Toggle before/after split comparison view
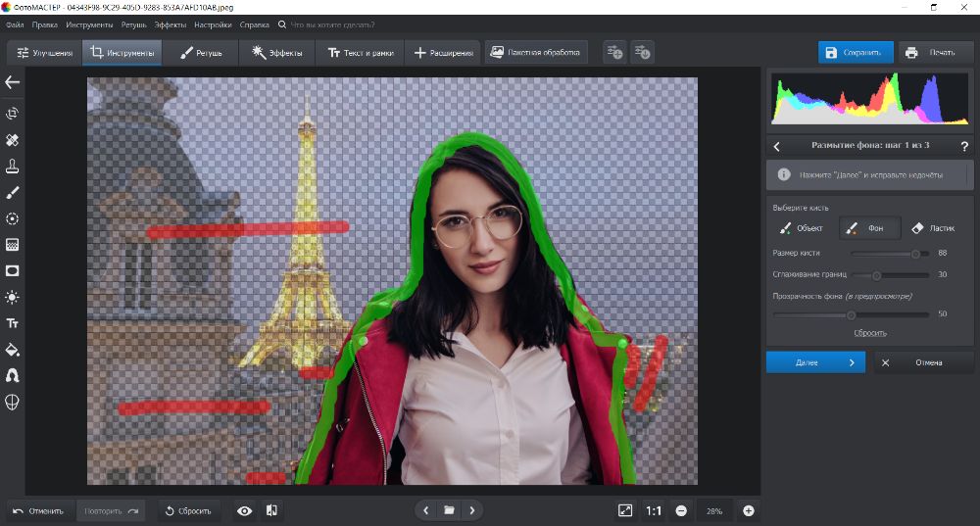Screen dimensions: 980x526 (271, 510)
